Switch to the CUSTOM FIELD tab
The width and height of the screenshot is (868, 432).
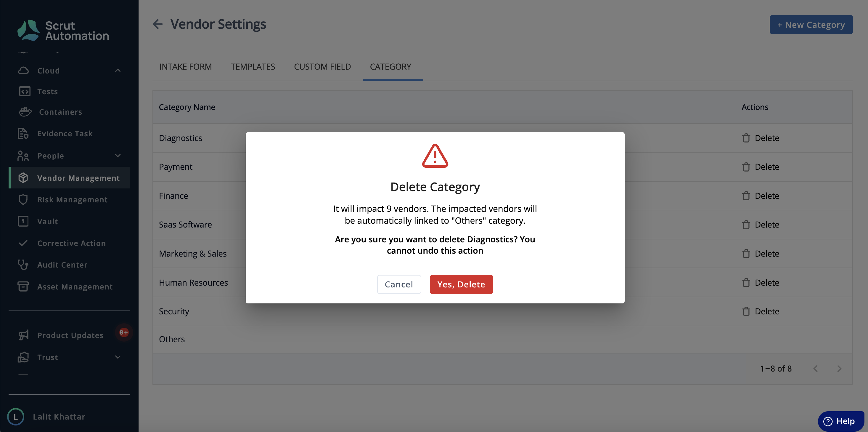point(322,67)
